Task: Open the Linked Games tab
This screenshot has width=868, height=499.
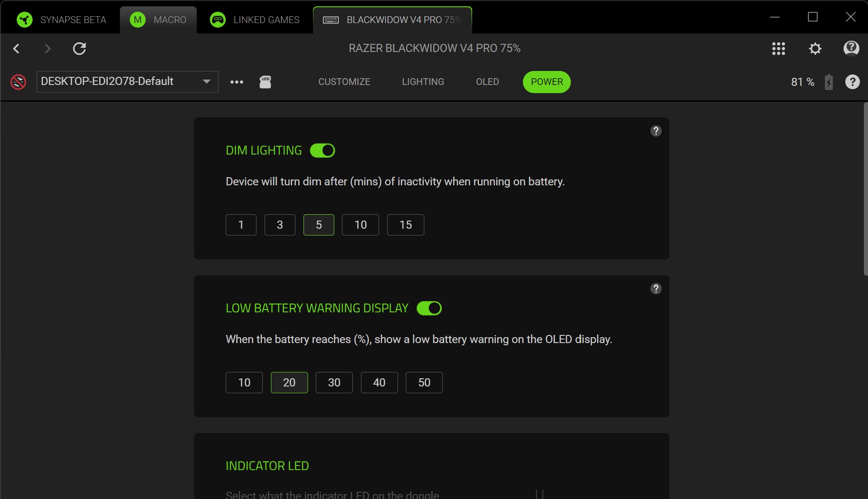Action: click(255, 20)
